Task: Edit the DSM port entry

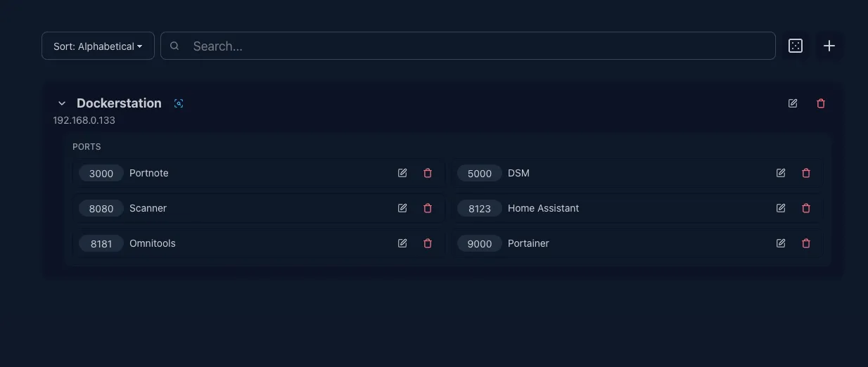Action: point(781,173)
